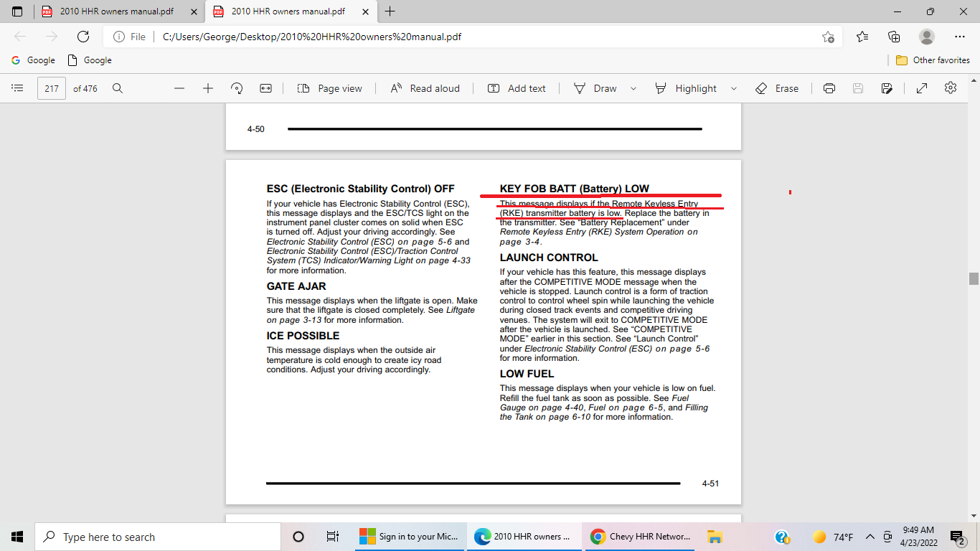Enter full screen PDF view
The image size is (980, 551).
[922, 88]
